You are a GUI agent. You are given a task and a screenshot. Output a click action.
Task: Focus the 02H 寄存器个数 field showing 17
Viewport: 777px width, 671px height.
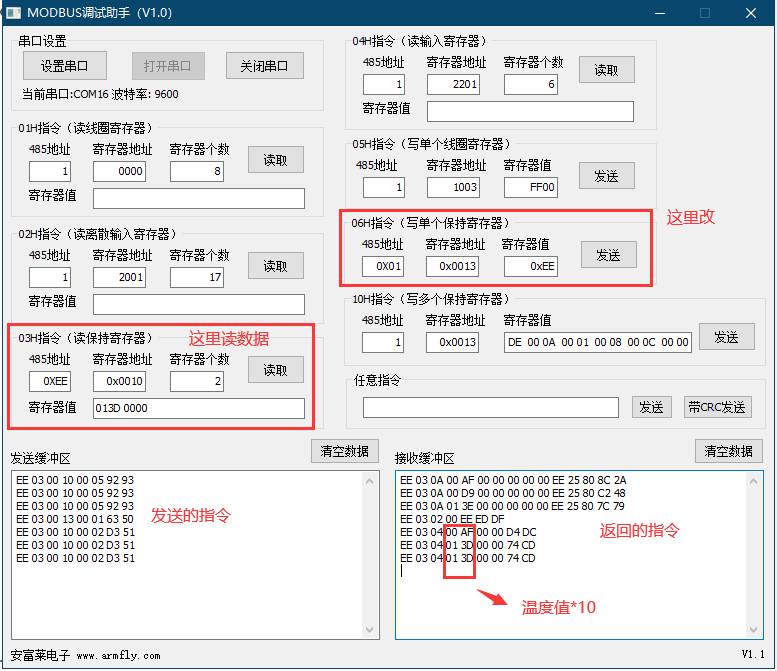(x=197, y=278)
